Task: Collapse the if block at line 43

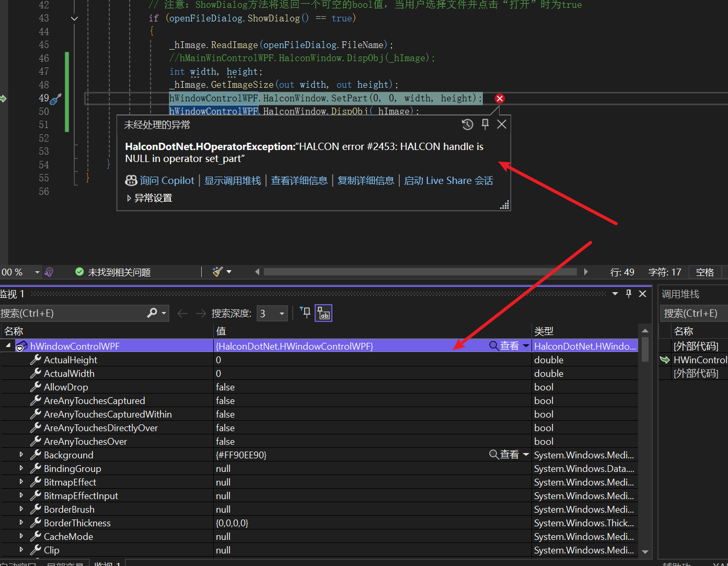Action: pos(74,18)
